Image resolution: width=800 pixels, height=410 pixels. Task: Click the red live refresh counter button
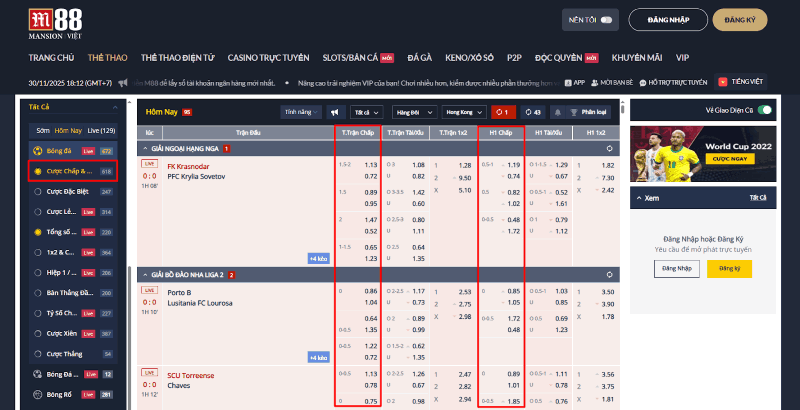(x=504, y=112)
